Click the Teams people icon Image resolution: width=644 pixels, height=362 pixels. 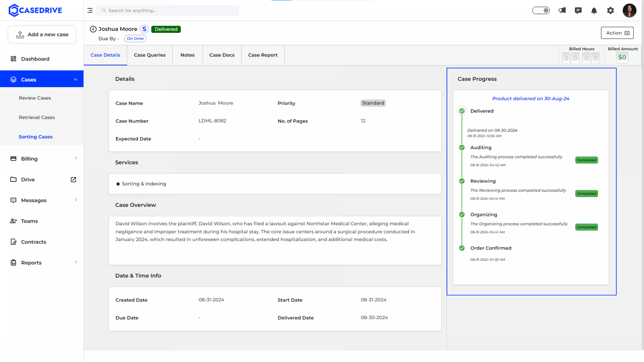(x=13, y=221)
